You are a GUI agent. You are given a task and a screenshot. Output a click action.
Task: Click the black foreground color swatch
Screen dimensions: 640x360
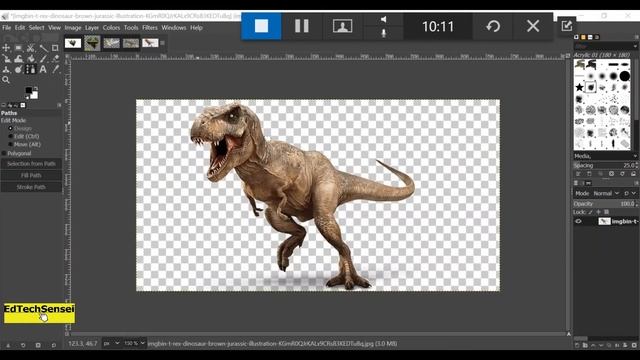[28, 90]
